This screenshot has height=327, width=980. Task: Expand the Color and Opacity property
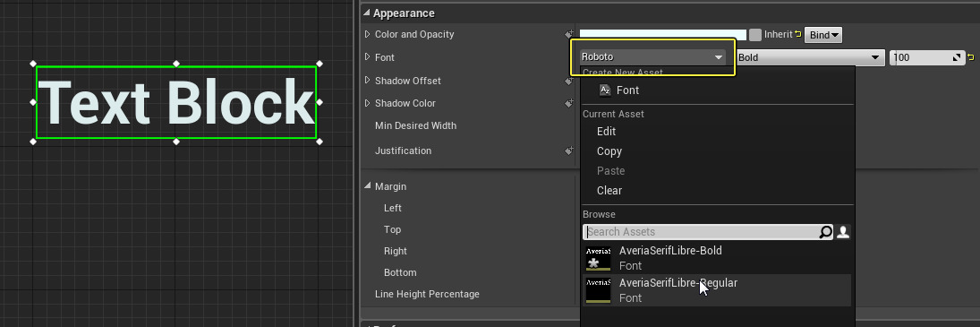pos(368,34)
